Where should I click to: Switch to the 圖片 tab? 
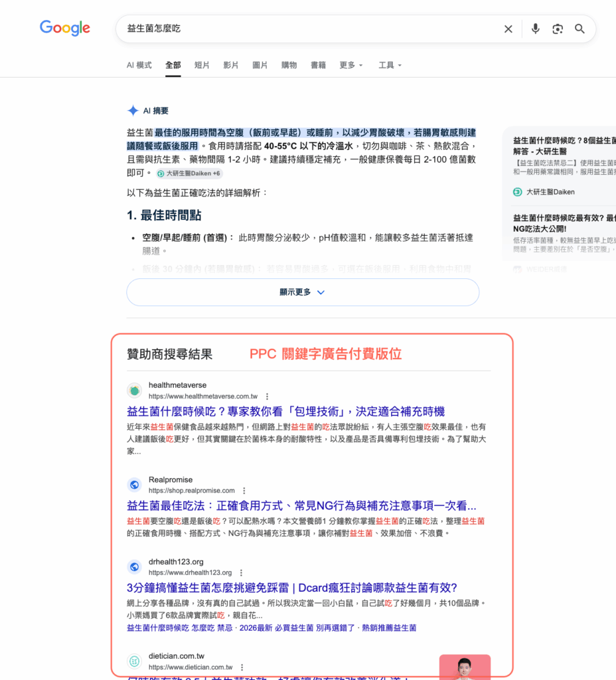pyautogui.click(x=260, y=65)
